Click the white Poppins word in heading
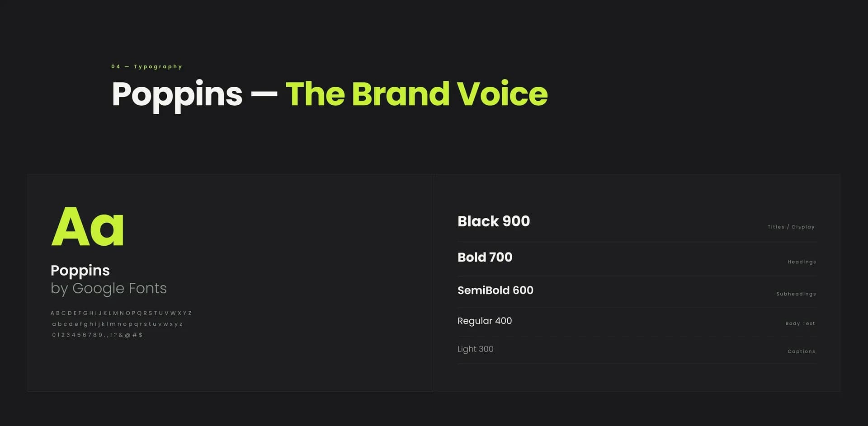 (x=177, y=95)
